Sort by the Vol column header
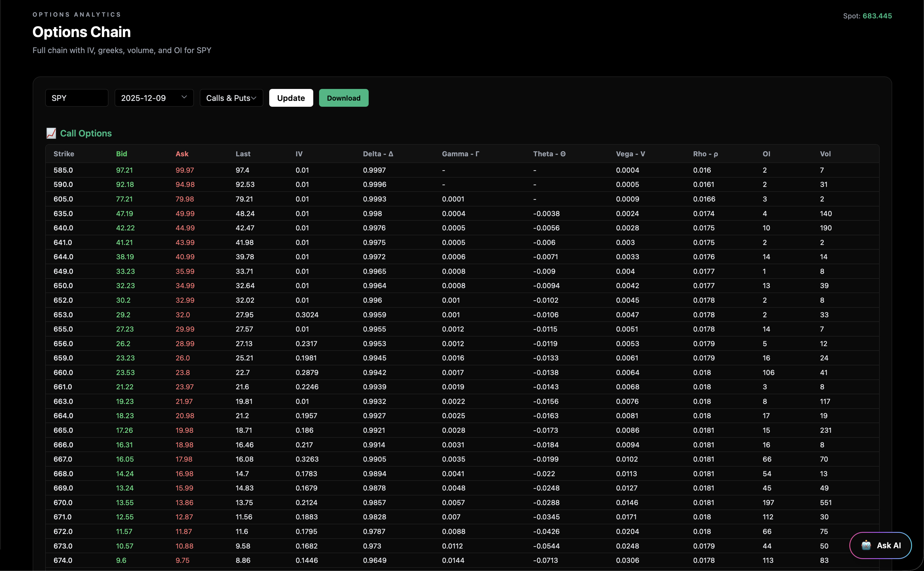Viewport: 924px width, 571px height. click(x=825, y=154)
